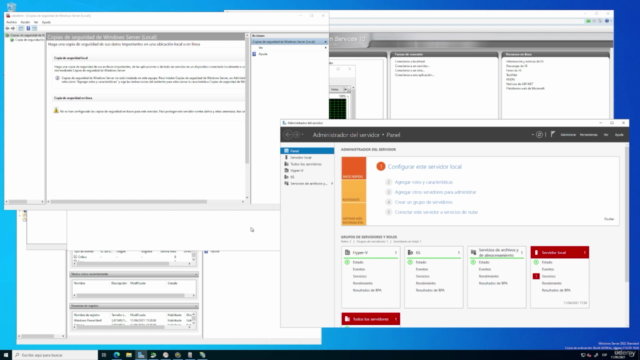Click Agregar roles y características link
The height and width of the screenshot is (360, 640).
coord(424,182)
